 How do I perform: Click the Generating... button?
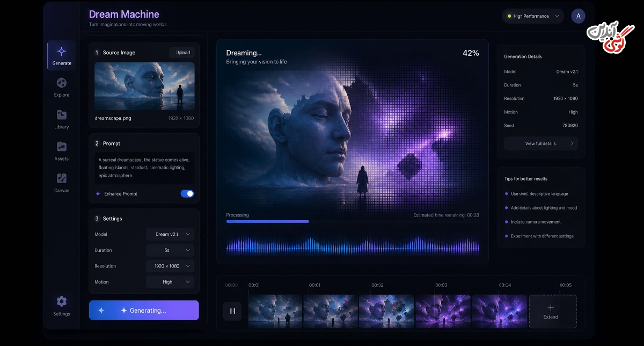pyautogui.click(x=144, y=311)
